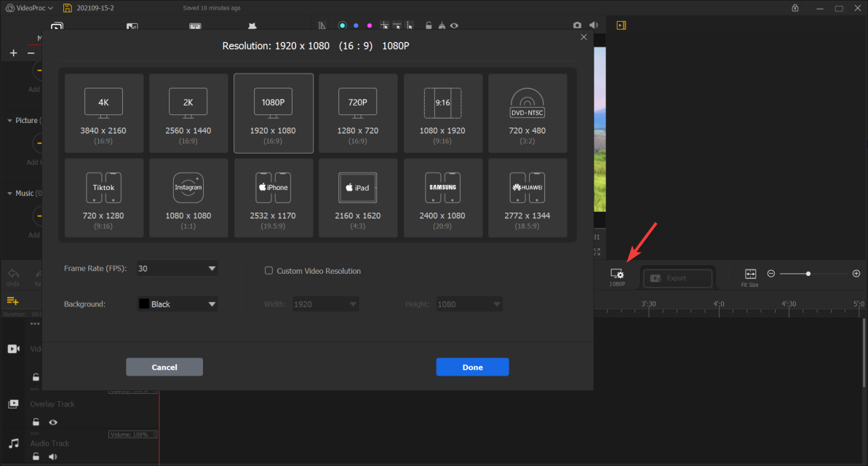Click the remove media minus icon
Viewport: 868px width, 466px height.
(31, 53)
